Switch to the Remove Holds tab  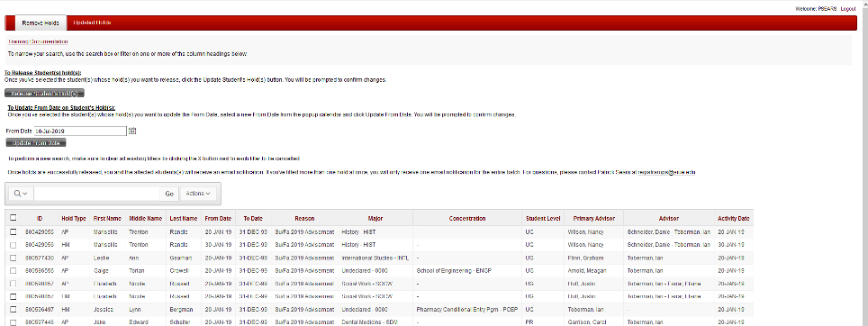click(41, 23)
